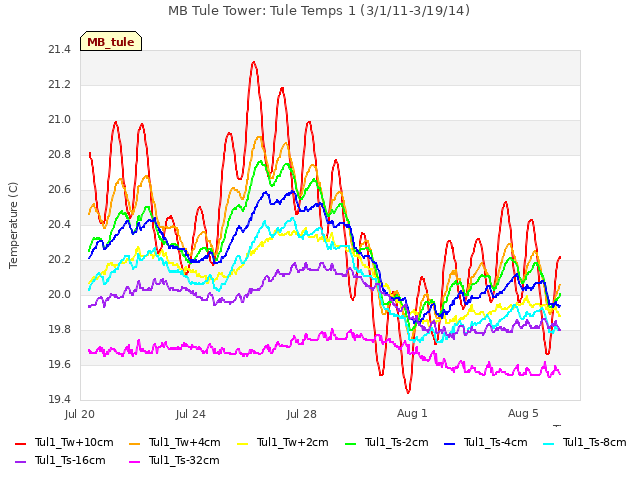Click the 21.0 y-axis tick label
This screenshot has height=480, width=640.
59,120
